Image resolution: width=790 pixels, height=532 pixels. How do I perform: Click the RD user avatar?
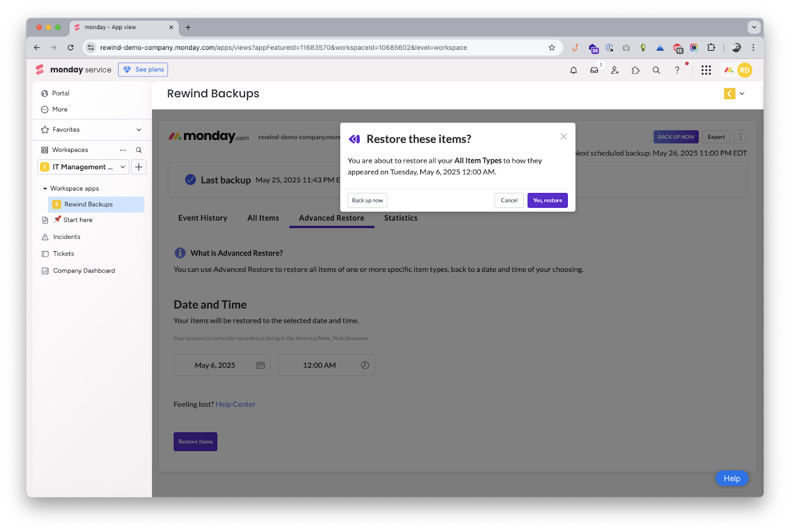point(745,70)
